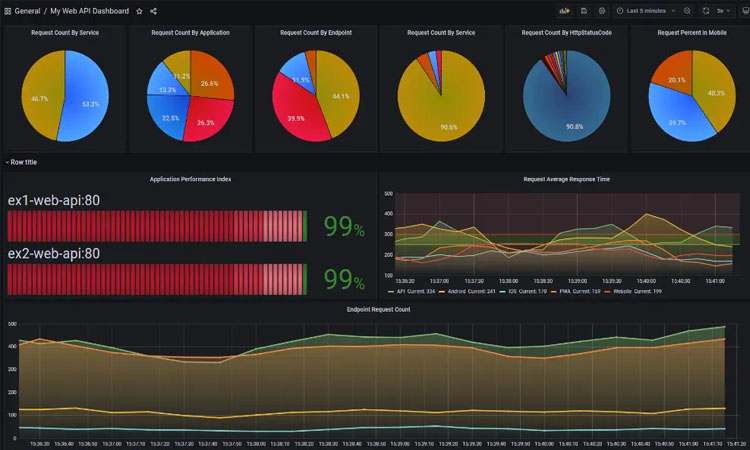The image size is (750, 450).
Task: Open dashboard settings gear icon
Action: [601, 11]
